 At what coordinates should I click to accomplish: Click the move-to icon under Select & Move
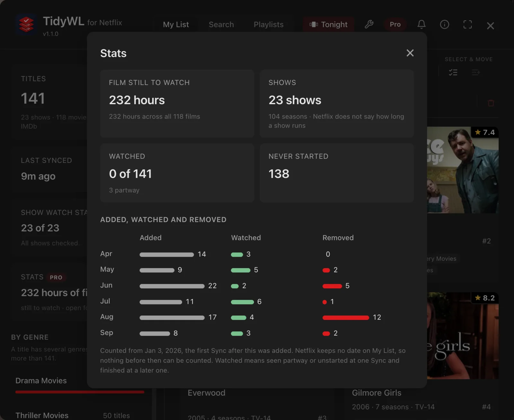[x=476, y=73]
